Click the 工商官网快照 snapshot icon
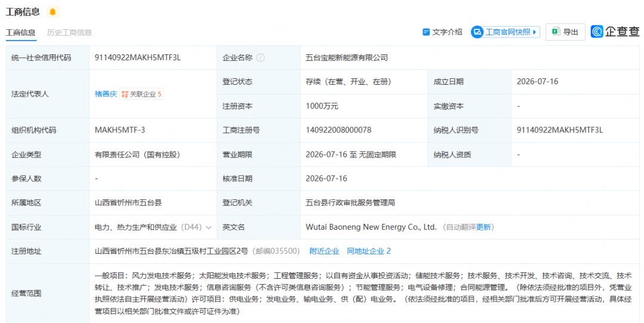Image resolution: width=644 pixels, height=323 pixels. click(477, 32)
